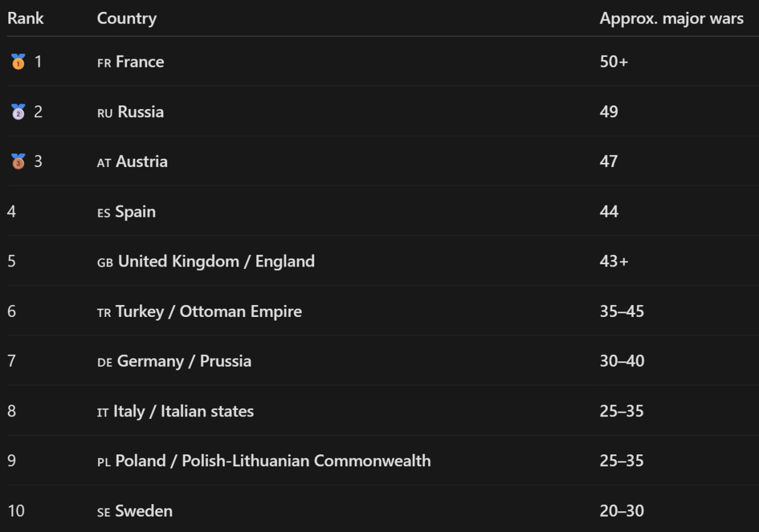Click the 20–30 value for Sweden
The image size is (759, 532).
622,511
